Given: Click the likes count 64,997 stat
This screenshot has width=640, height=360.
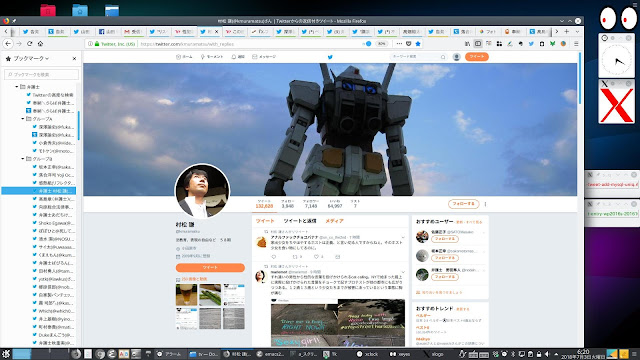Looking at the screenshot, I should click(x=335, y=204).
